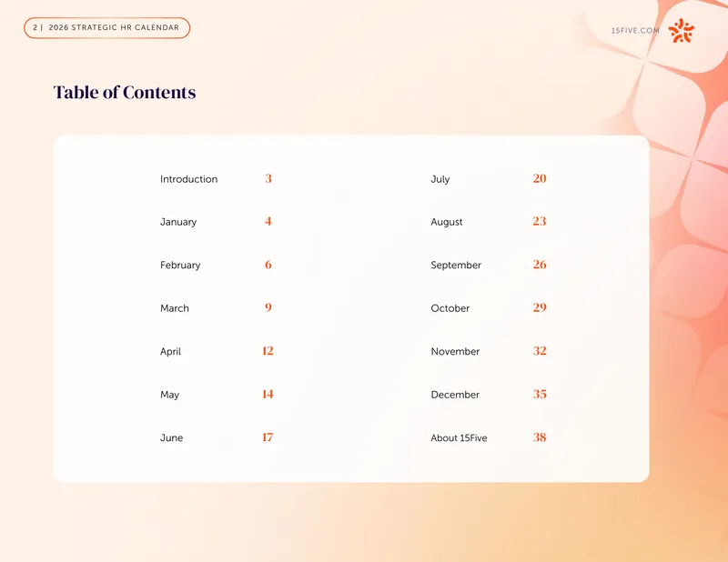Viewport: 728px width, 562px height.
Task: Click page number 14 beside May
Action: coord(268,394)
